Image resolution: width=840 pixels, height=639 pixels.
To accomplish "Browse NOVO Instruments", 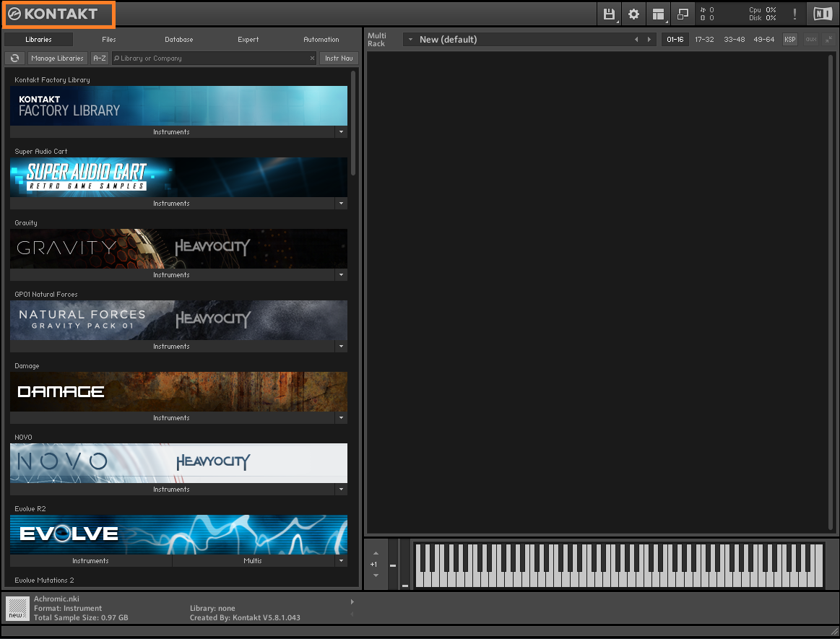I will tap(172, 489).
